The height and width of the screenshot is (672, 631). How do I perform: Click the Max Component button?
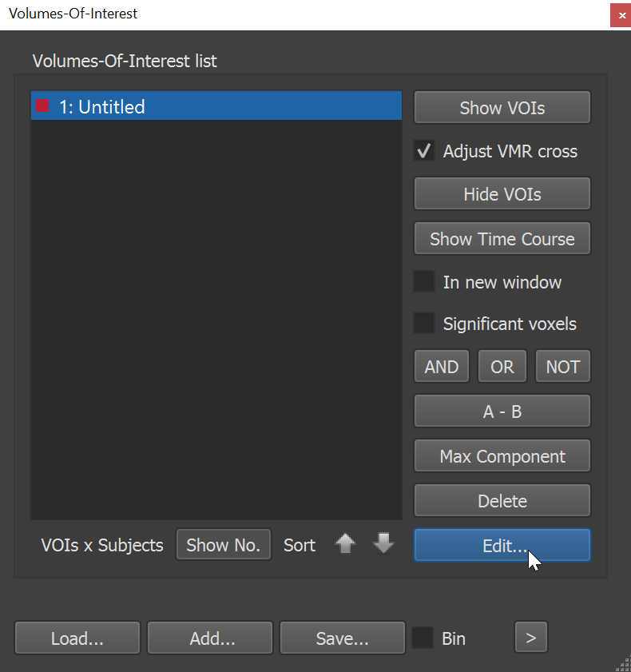(x=502, y=456)
